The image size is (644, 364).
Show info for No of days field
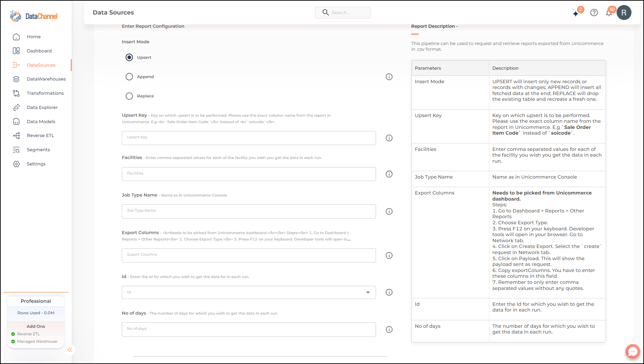click(x=389, y=329)
